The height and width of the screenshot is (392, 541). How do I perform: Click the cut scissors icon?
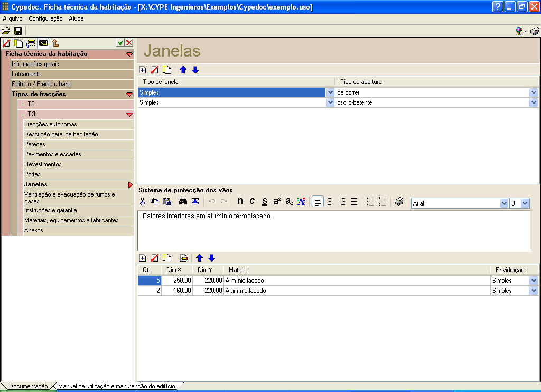[142, 201]
